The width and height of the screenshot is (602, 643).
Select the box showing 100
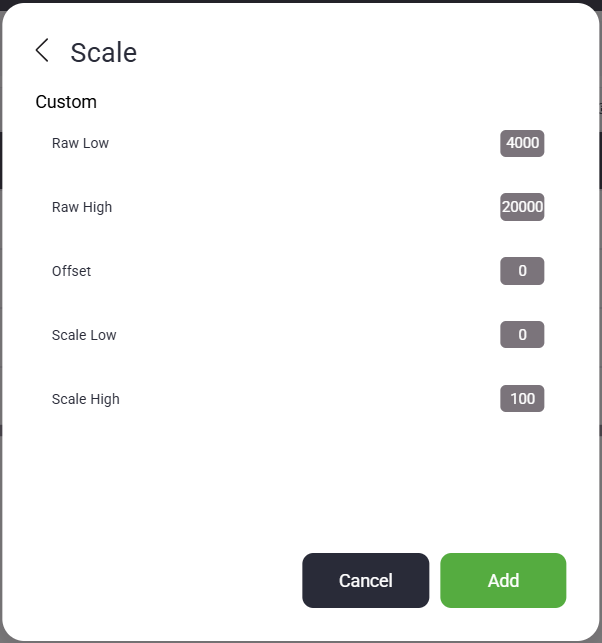point(522,399)
